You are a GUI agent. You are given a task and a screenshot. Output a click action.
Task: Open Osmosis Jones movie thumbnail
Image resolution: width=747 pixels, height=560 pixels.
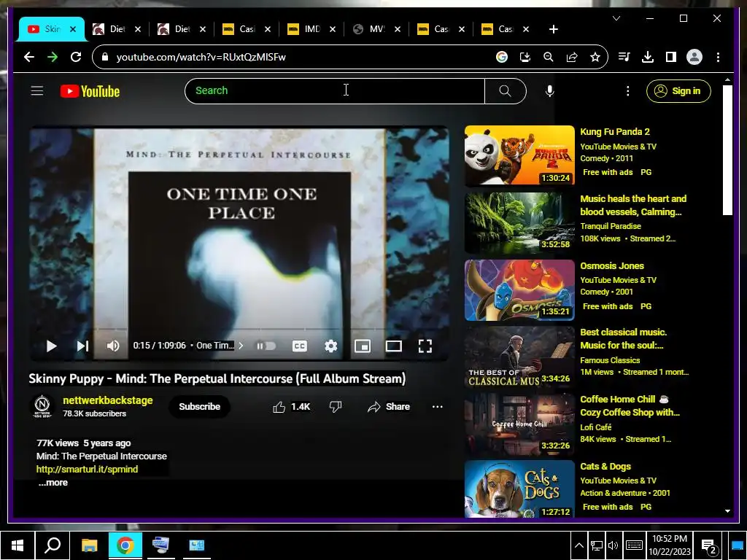[x=519, y=290]
